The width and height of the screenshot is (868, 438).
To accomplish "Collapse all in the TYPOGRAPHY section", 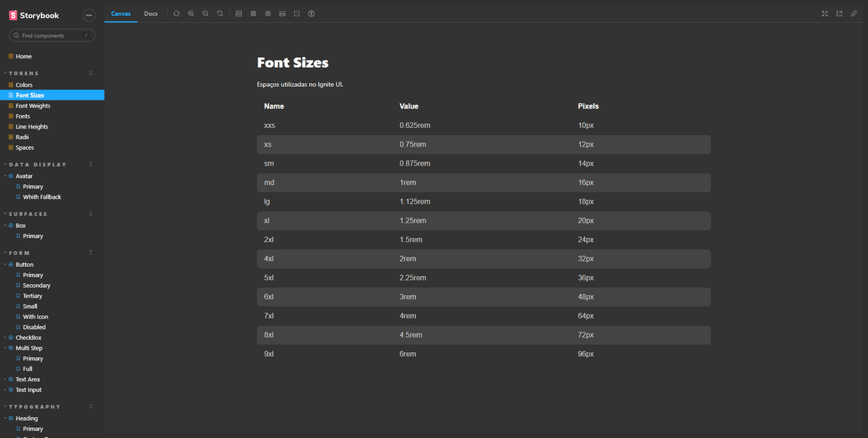I will coord(90,407).
